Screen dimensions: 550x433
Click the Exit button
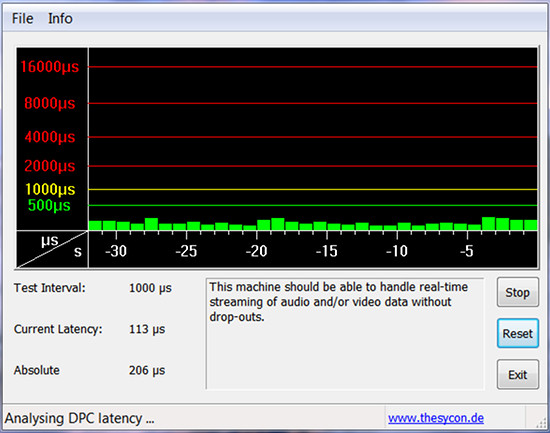point(517,374)
